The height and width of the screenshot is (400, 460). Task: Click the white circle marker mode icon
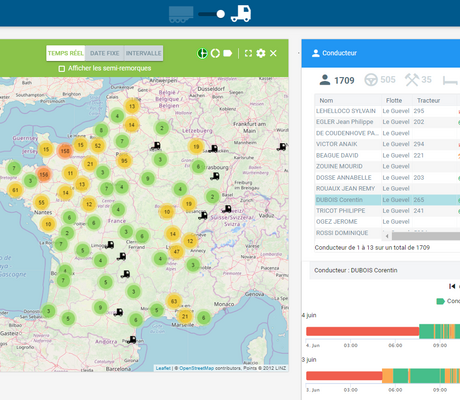click(215, 53)
